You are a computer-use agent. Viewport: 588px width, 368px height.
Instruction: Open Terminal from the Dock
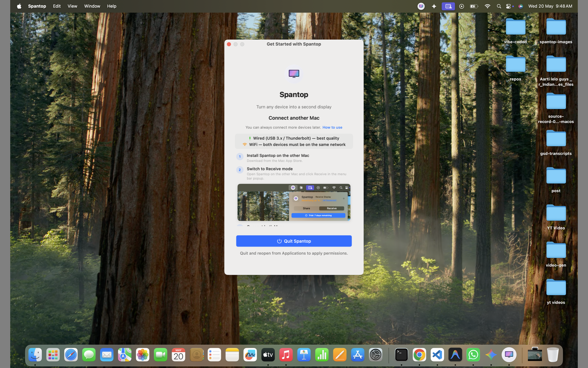click(x=401, y=355)
